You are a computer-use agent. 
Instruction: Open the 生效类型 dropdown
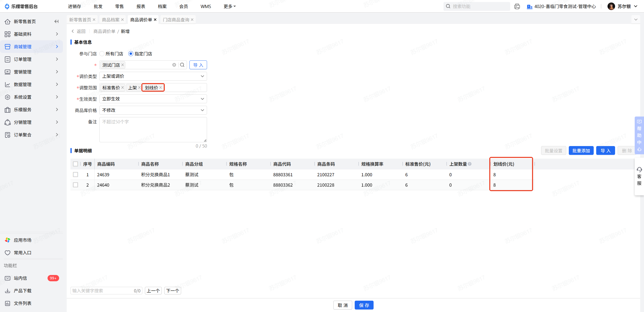tap(153, 99)
